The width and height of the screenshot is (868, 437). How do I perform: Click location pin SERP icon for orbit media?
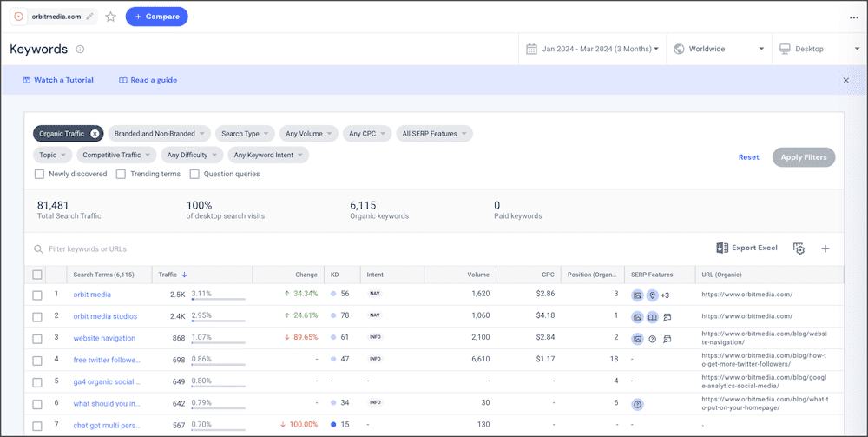(x=653, y=295)
